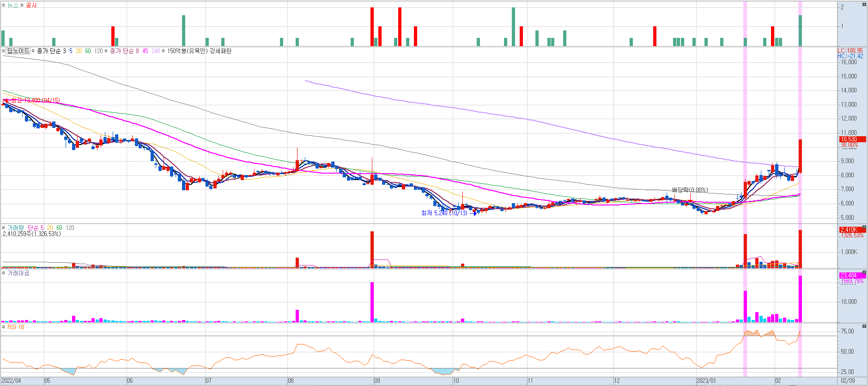Click the square marker beside 딥노이드 label
868x386 pixels.
pyautogui.click(x=3, y=51)
